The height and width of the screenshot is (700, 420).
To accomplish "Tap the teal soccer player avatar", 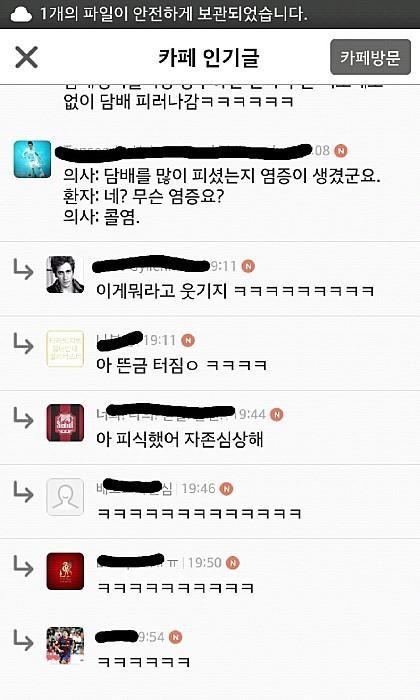I will (32, 159).
